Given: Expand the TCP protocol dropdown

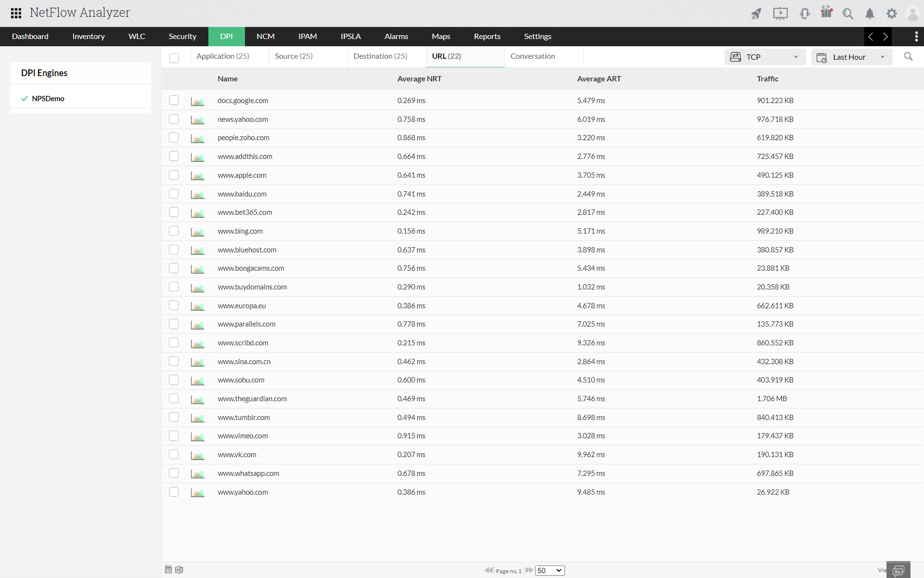Looking at the screenshot, I should tap(765, 57).
